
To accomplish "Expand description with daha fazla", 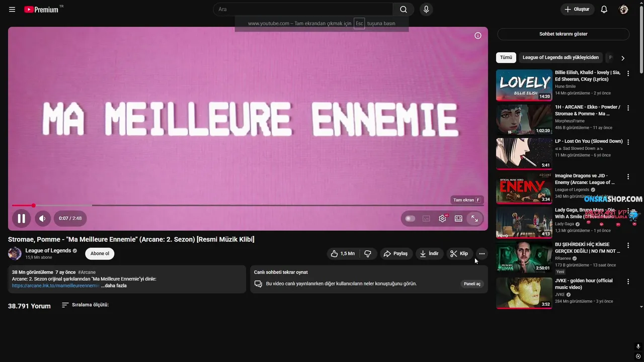I will tap(114, 286).
